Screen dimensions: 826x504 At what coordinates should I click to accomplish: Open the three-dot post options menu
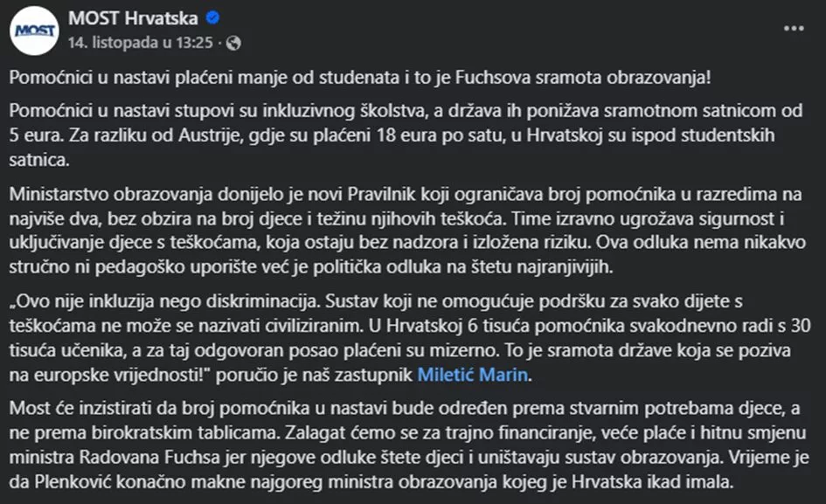click(793, 28)
